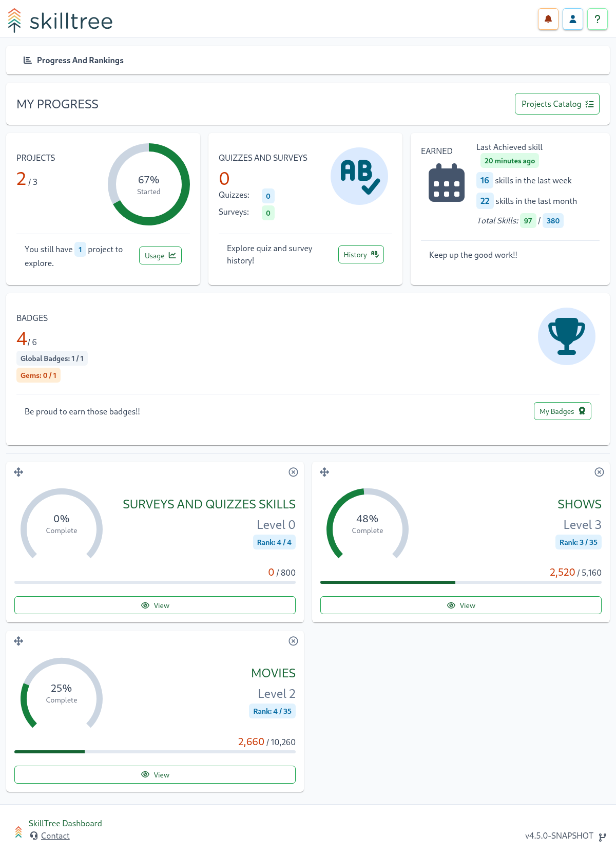Image resolution: width=616 pixels, height=854 pixels.
Task: Click SURVEYS AND QUIZZES SKILLS title
Action: pyautogui.click(x=209, y=504)
